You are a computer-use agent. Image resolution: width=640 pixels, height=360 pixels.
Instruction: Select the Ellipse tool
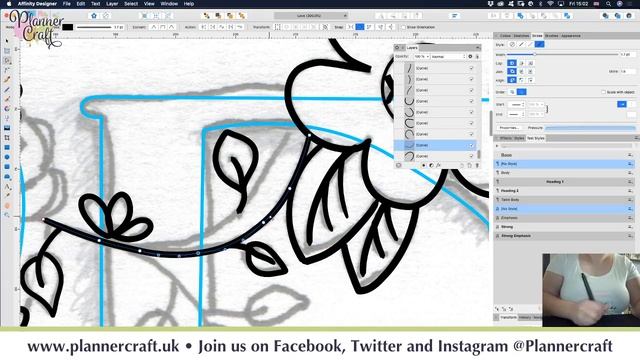point(7,157)
